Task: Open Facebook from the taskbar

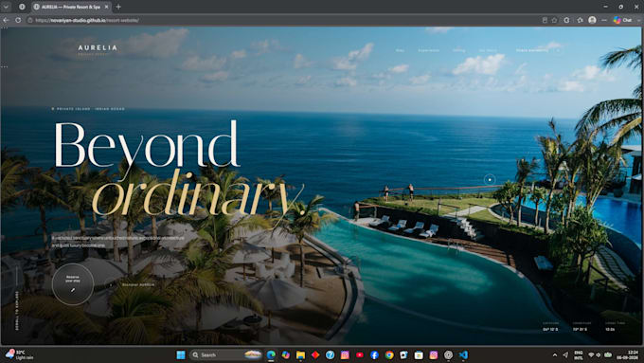Action: pos(374,354)
